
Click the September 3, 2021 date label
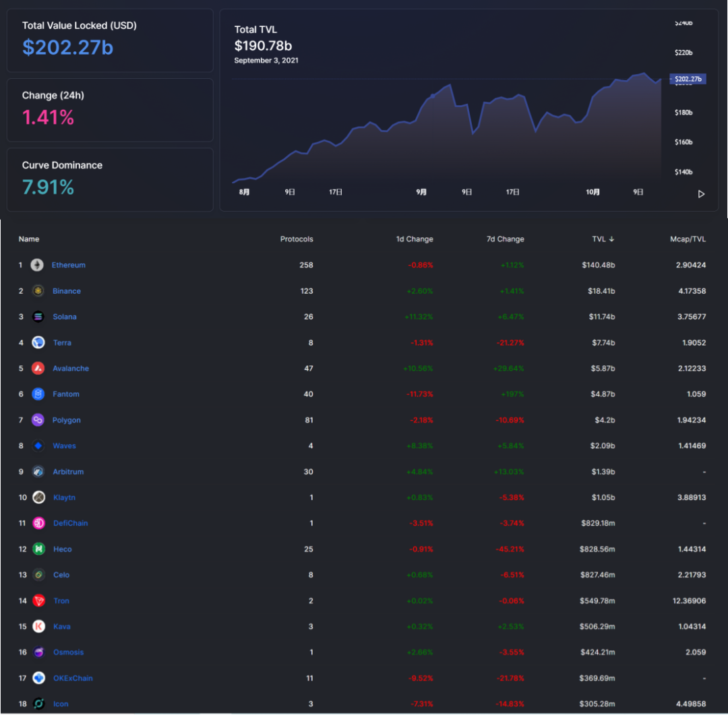pos(266,61)
